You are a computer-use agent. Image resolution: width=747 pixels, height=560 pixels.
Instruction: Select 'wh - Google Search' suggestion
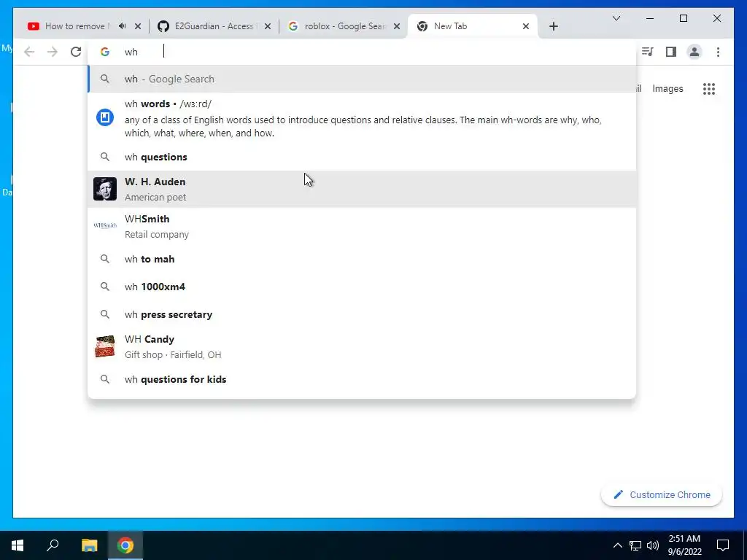(x=362, y=79)
